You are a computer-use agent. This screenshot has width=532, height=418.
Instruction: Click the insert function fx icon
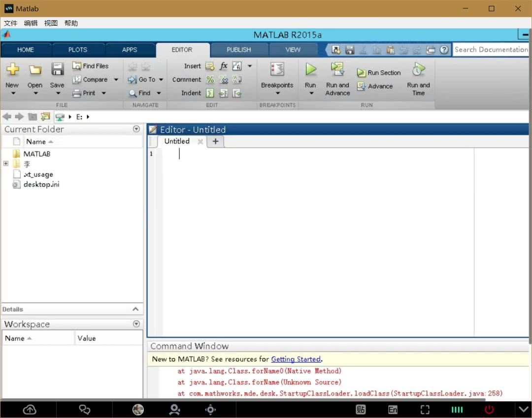(223, 66)
